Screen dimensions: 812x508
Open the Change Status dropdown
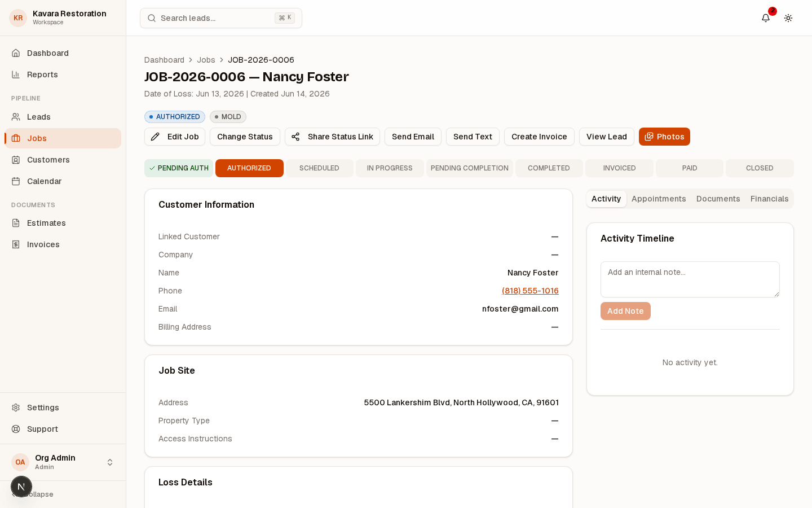pyautogui.click(x=245, y=137)
